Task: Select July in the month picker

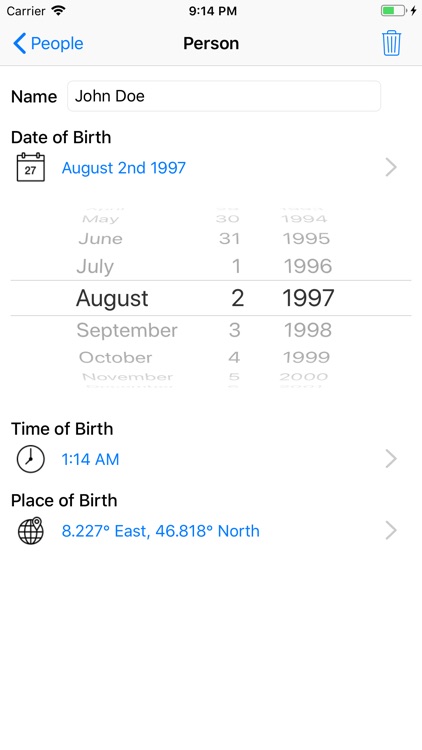Action: coord(95,266)
